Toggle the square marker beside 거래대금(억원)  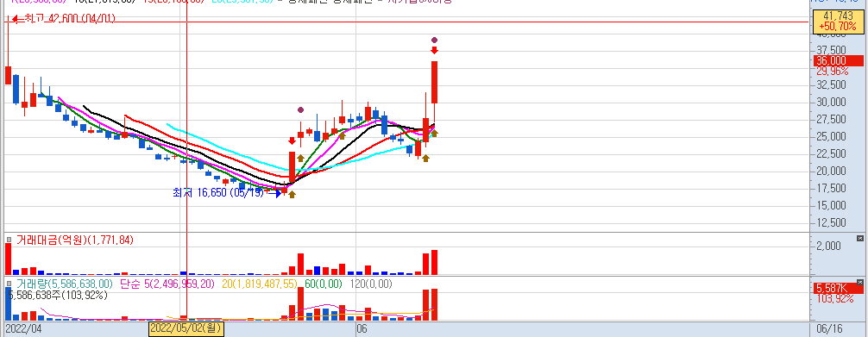click(9, 240)
